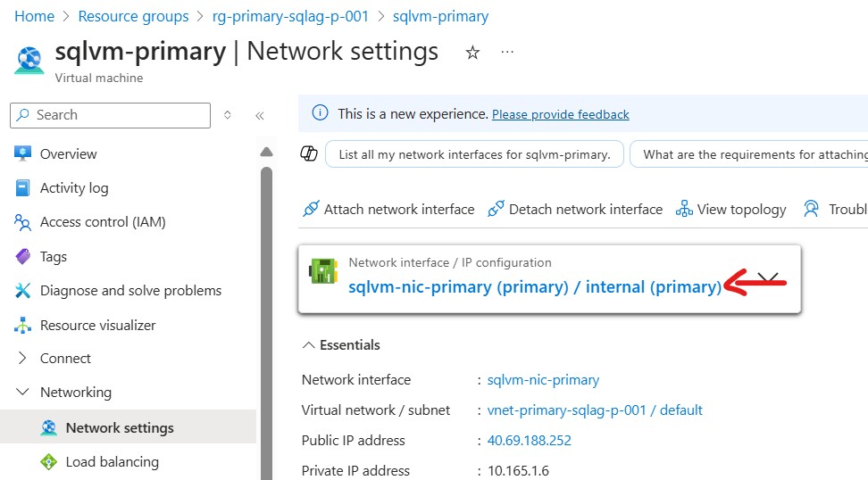
Task: Select private IP value 10.165.1.6
Action: point(518,470)
